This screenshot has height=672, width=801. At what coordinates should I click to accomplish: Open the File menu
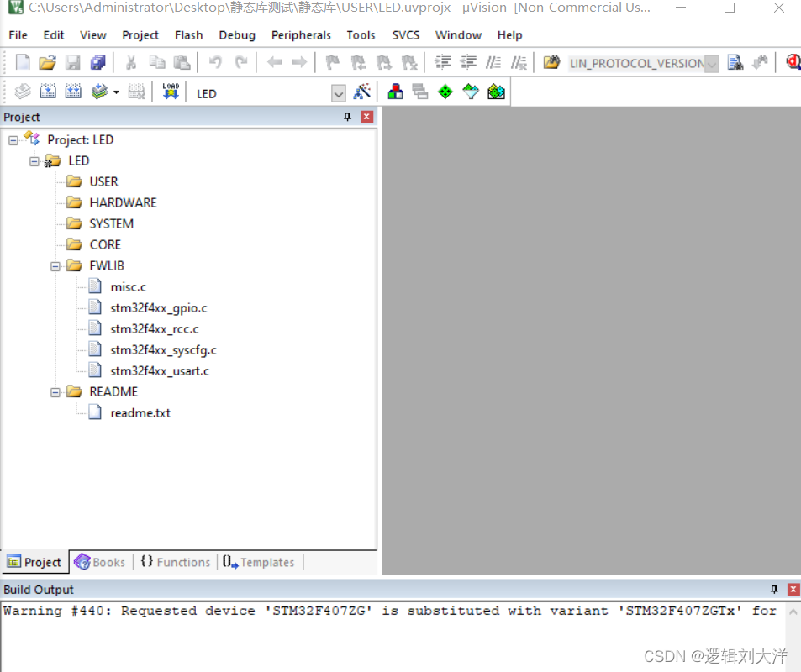[x=18, y=35]
